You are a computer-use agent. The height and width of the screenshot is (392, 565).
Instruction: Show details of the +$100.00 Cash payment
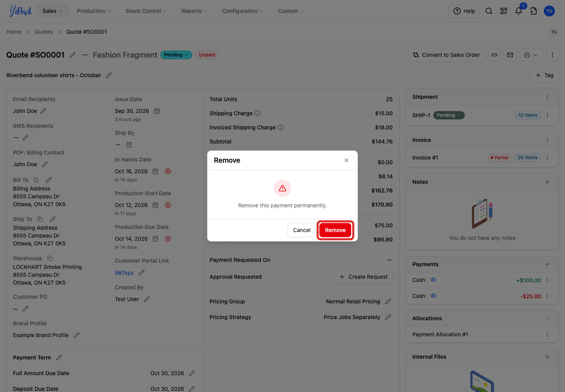coord(433,280)
